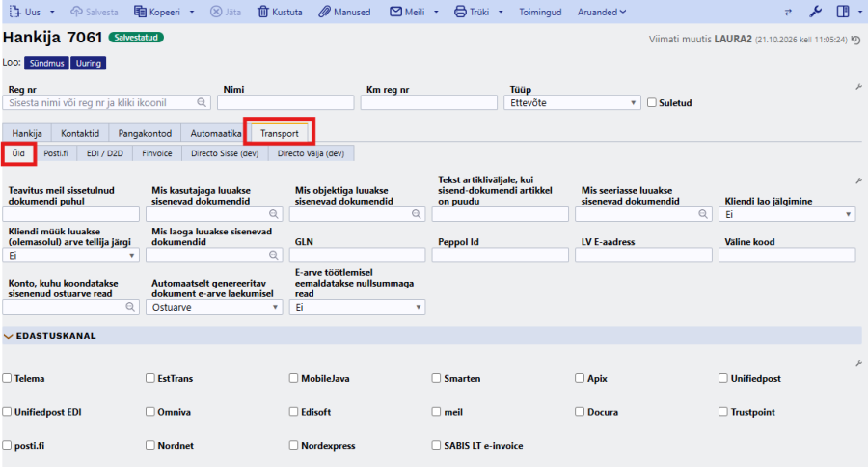Click the change history icon
The height and width of the screenshot is (467, 868).
(x=855, y=40)
